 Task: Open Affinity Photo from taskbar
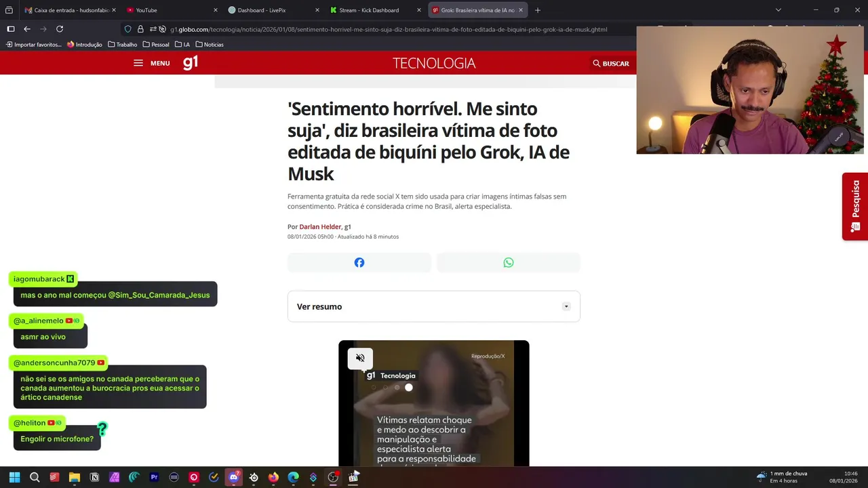[114, 477]
